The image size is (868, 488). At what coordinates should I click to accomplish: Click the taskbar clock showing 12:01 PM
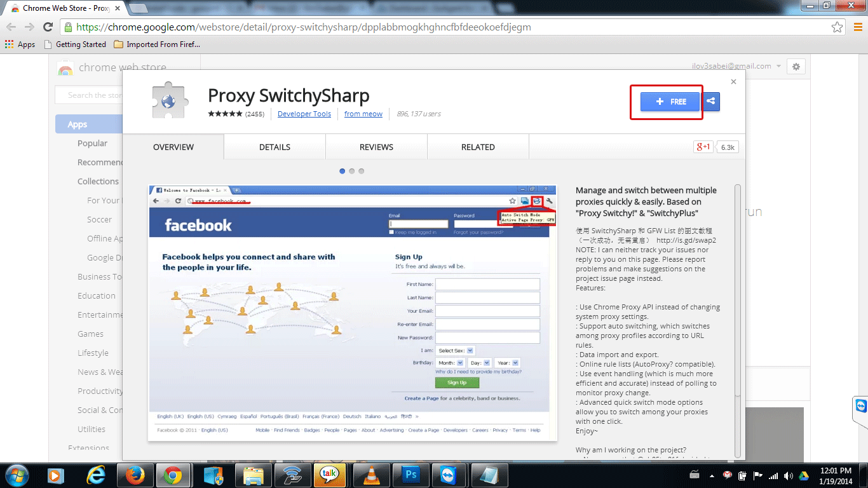[x=836, y=475]
